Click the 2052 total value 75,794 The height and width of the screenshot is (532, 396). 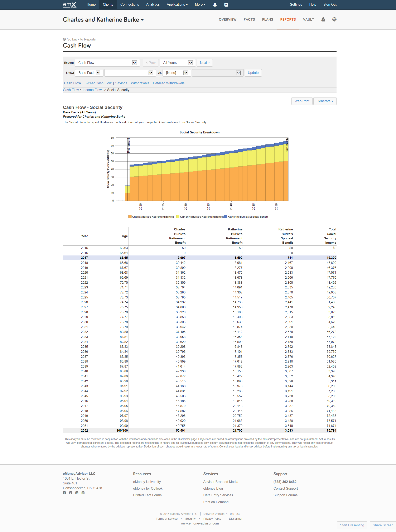click(x=331, y=431)
